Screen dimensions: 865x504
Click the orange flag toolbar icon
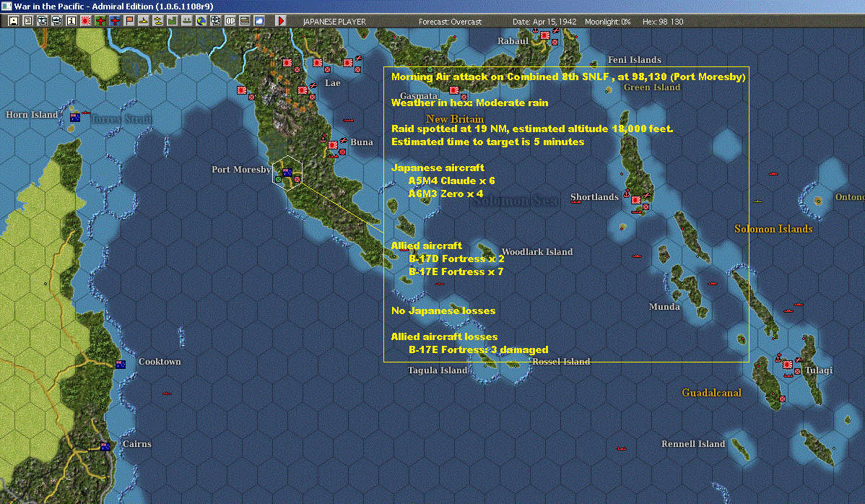[x=129, y=21]
